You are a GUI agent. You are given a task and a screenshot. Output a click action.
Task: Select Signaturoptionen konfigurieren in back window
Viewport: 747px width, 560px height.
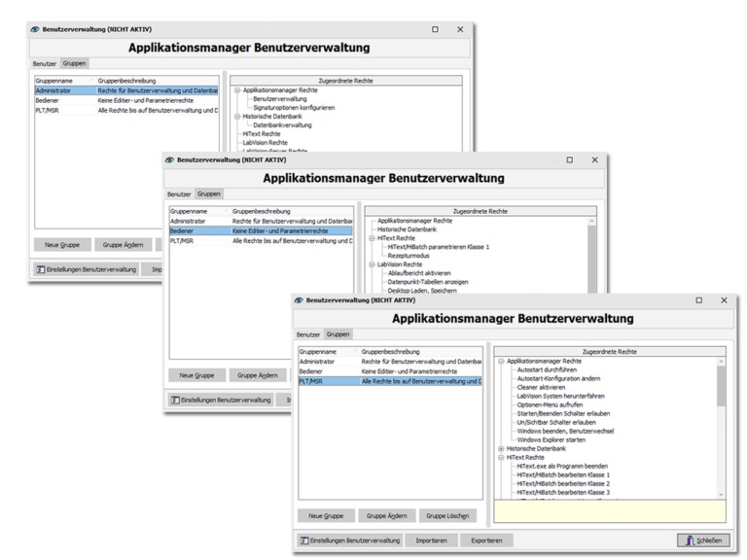click(x=294, y=108)
